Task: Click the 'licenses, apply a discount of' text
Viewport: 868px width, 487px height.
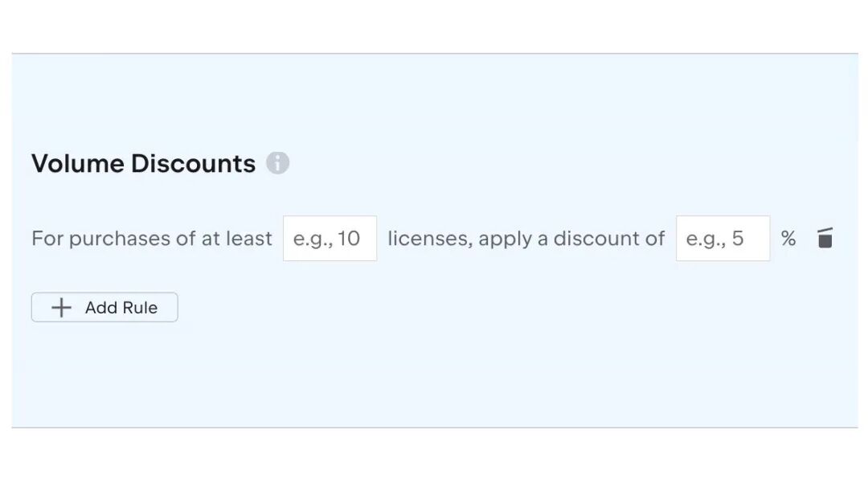Action: click(x=526, y=239)
